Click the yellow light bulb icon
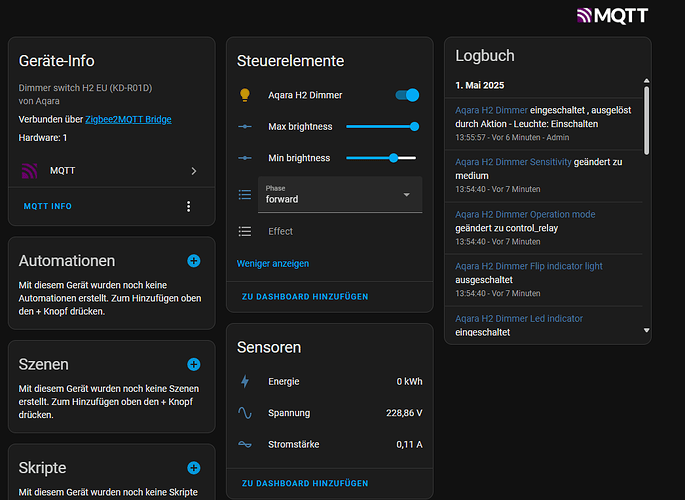The width and height of the screenshot is (685, 500). pos(245,95)
